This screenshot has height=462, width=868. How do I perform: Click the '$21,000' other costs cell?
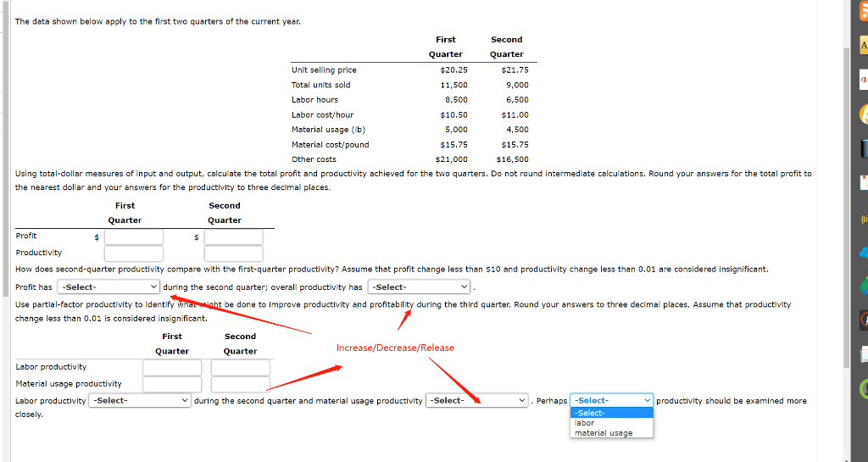point(452,159)
